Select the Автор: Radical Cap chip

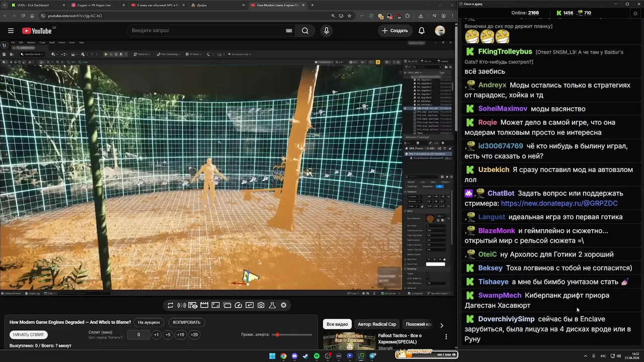377,324
